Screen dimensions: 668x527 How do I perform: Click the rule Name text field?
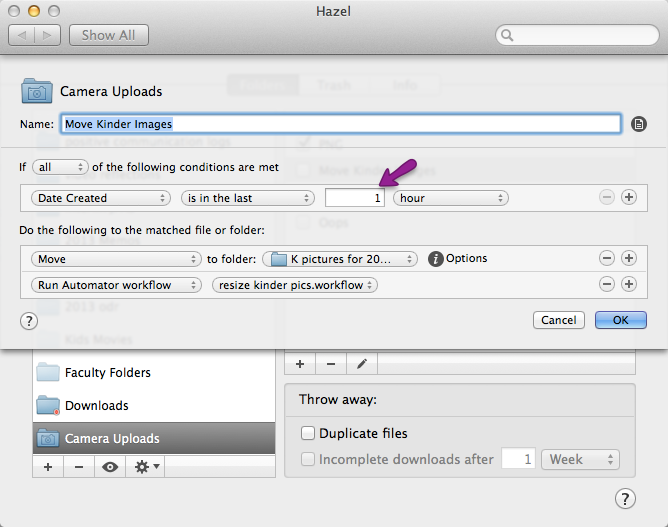click(340, 124)
